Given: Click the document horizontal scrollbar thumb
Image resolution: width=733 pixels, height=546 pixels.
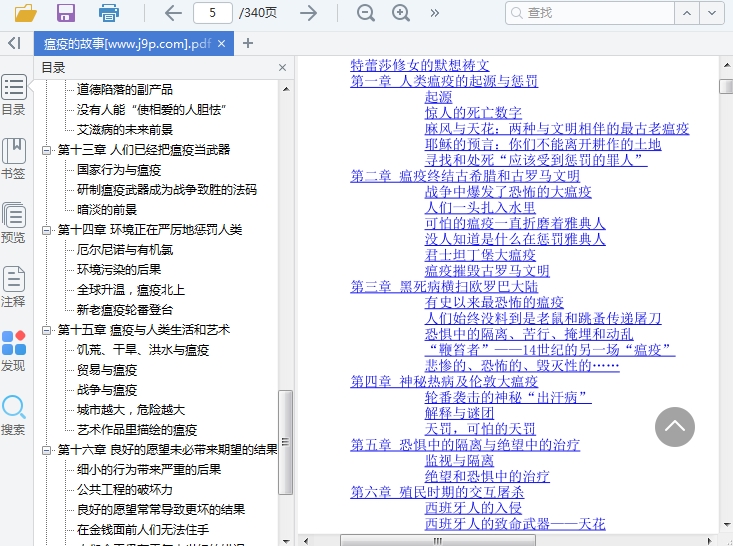Looking at the screenshot, I should [438, 541].
